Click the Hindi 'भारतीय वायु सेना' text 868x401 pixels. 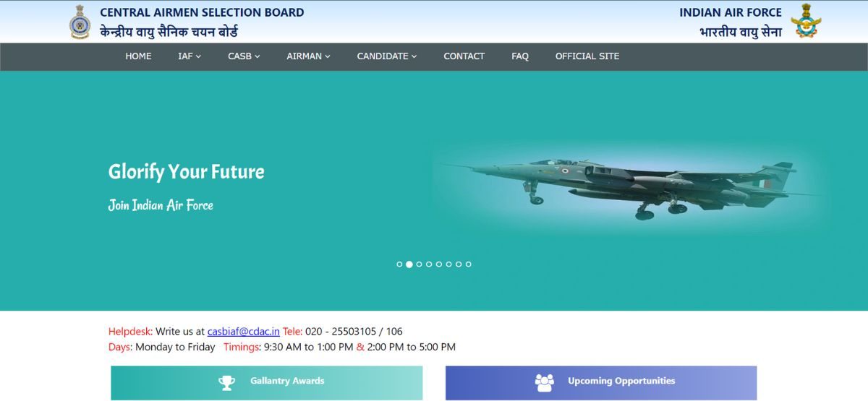(741, 32)
